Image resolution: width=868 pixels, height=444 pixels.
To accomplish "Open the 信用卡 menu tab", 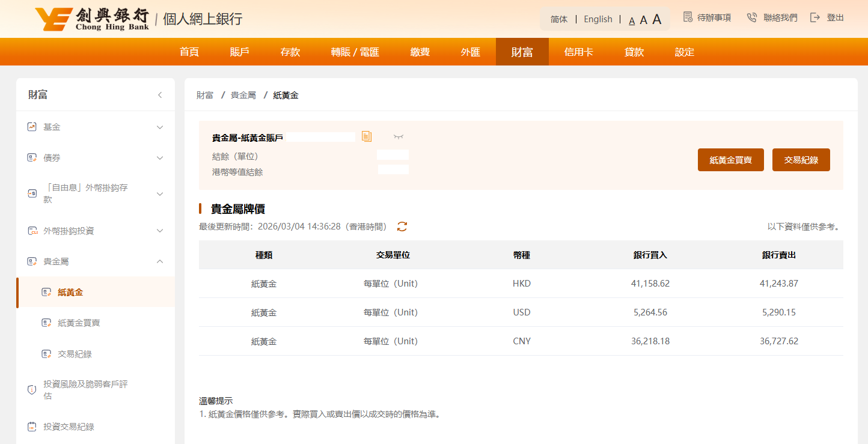I will (578, 52).
